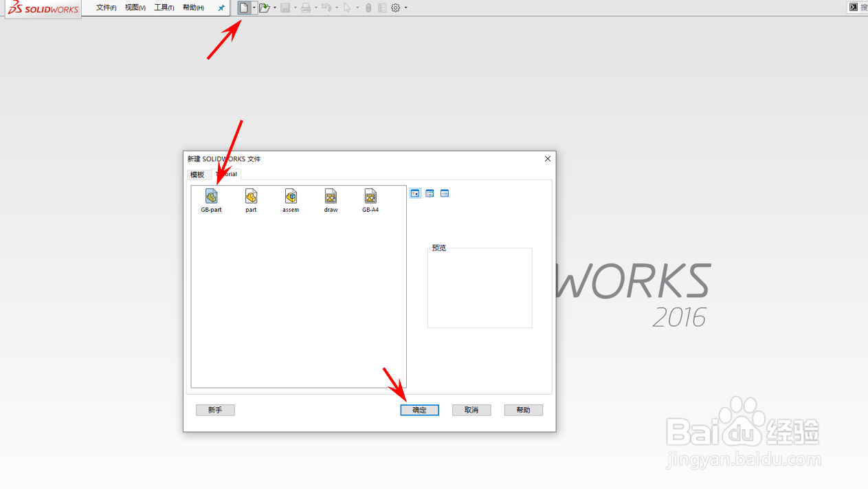Screen dimensions: 868x489
Task: Open the 帮助(H) menu
Action: 193,8
